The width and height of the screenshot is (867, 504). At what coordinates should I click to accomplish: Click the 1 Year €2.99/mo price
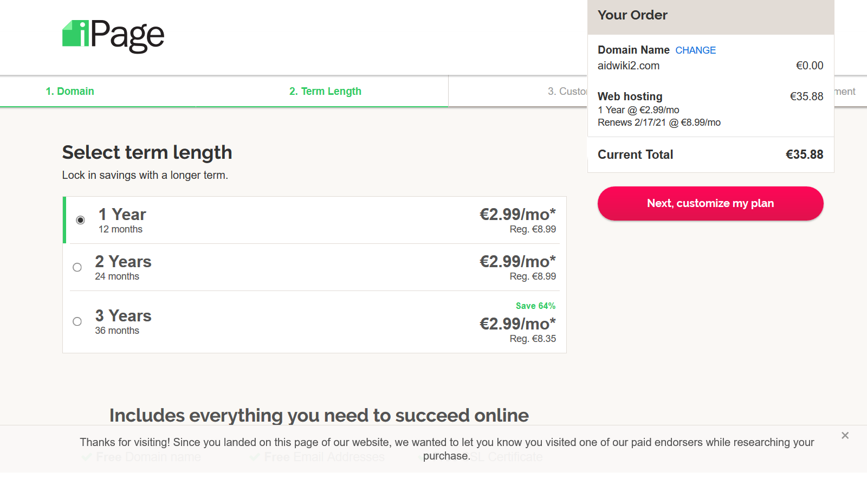coord(517,215)
